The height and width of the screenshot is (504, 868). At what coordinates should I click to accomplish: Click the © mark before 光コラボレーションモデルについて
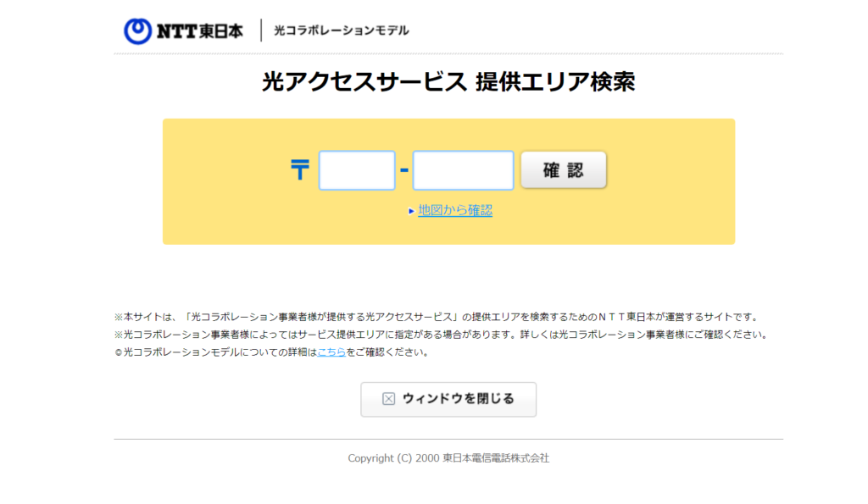(x=119, y=353)
